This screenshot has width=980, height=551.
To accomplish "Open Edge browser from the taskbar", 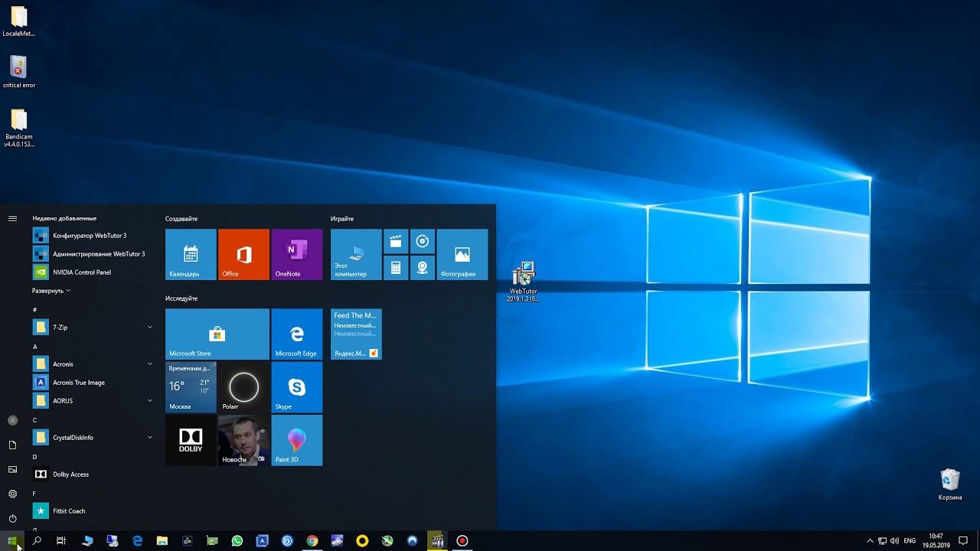I will (138, 541).
